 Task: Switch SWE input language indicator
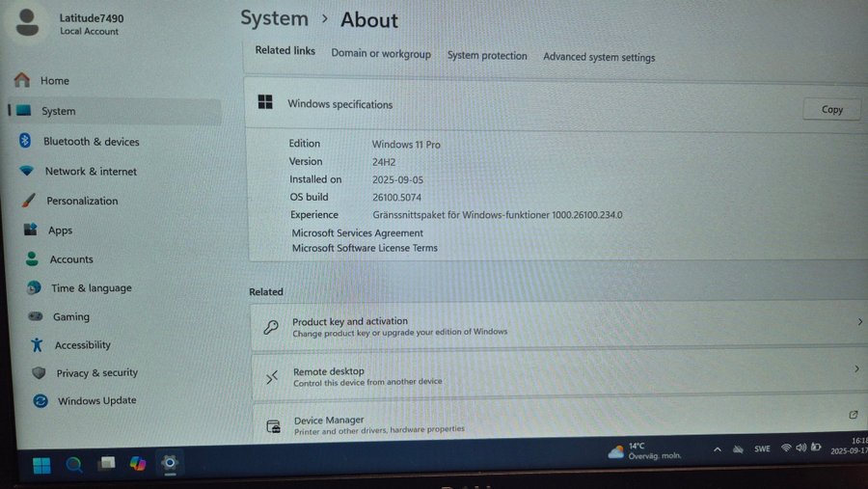(x=762, y=448)
